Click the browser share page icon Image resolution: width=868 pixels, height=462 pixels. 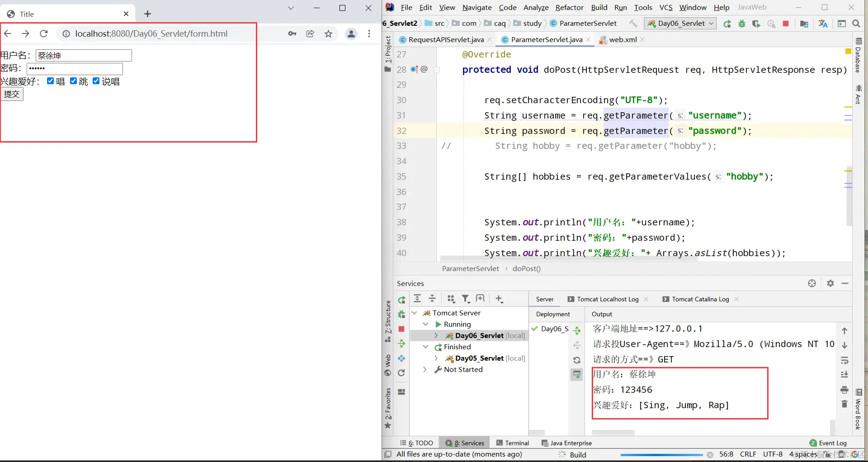point(310,33)
